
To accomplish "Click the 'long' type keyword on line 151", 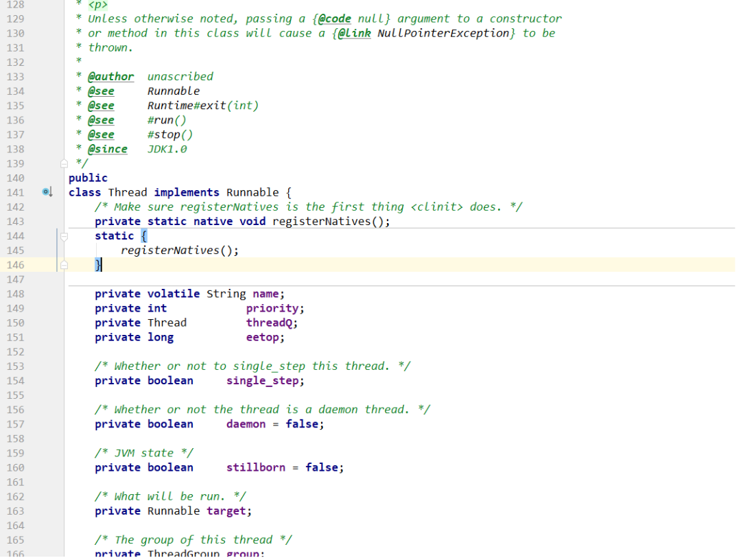I will (160, 338).
